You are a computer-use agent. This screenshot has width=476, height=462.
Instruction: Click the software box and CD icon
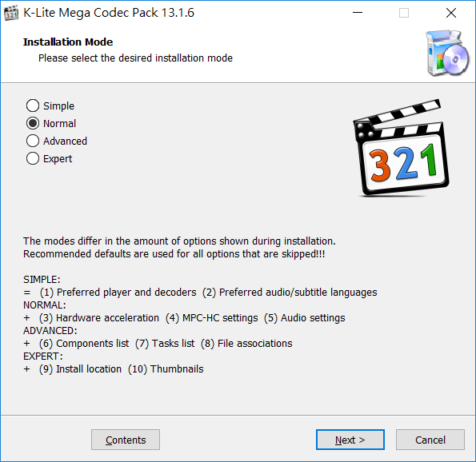447,53
